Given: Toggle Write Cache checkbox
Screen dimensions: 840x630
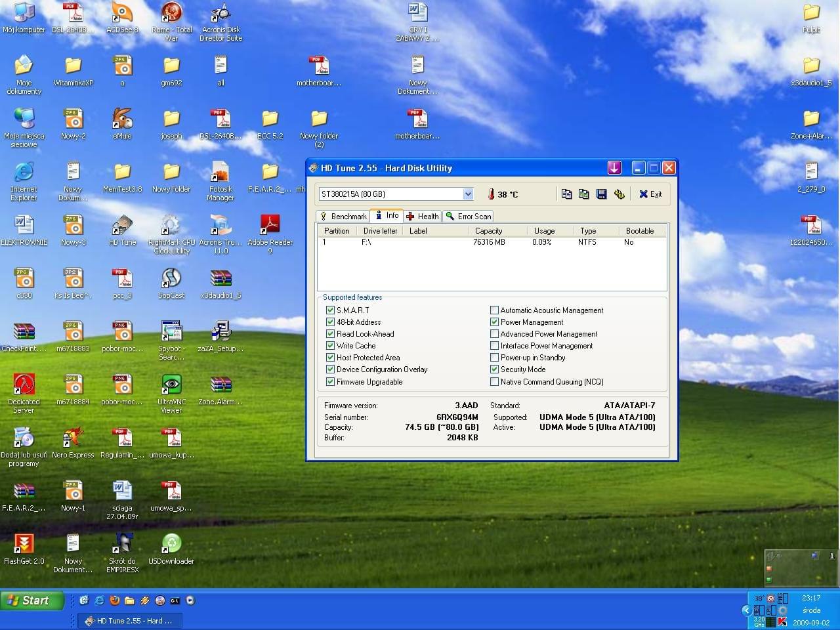Looking at the screenshot, I should point(330,346).
